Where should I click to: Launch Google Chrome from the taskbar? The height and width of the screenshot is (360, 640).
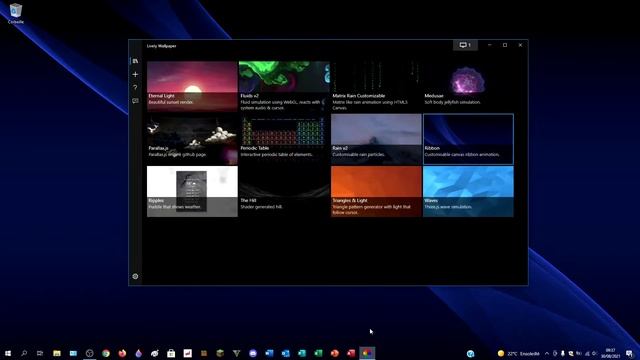(x=106, y=353)
